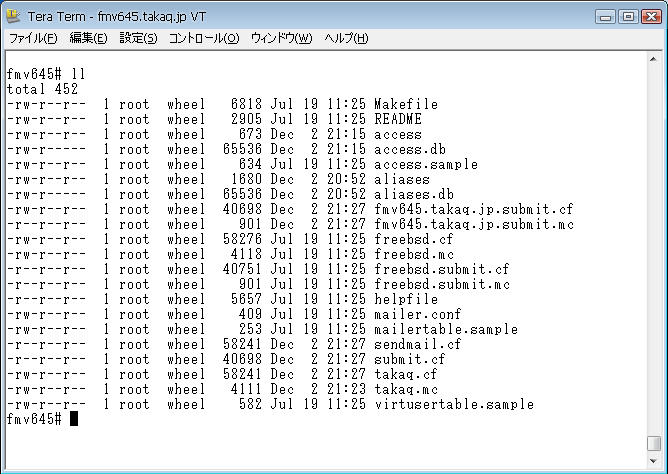The image size is (668, 474).
Task: Open the 設定(S) menu
Action: pyautogui.click(x=138, y=38)
